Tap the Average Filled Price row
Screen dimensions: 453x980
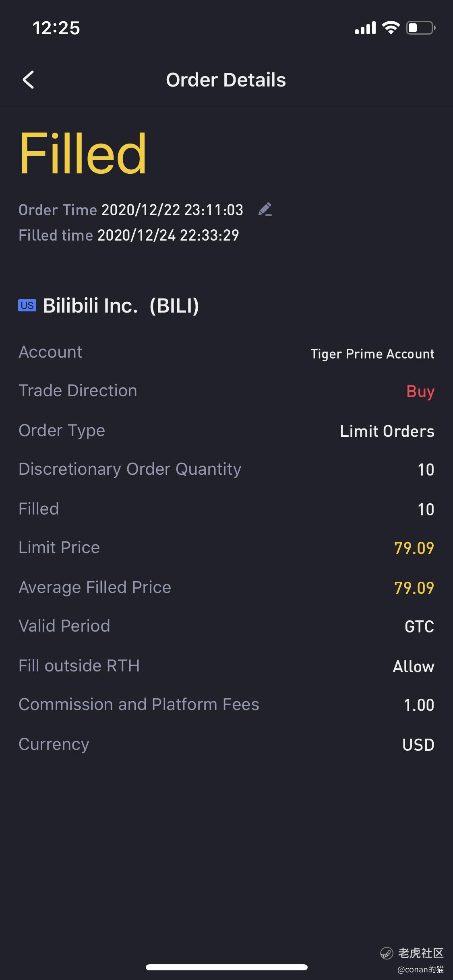(226, 587)
